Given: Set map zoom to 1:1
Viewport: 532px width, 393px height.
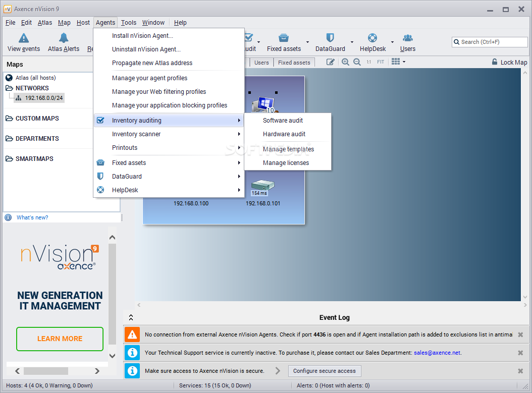Looking at the screenshot, I should pos(369,62).
